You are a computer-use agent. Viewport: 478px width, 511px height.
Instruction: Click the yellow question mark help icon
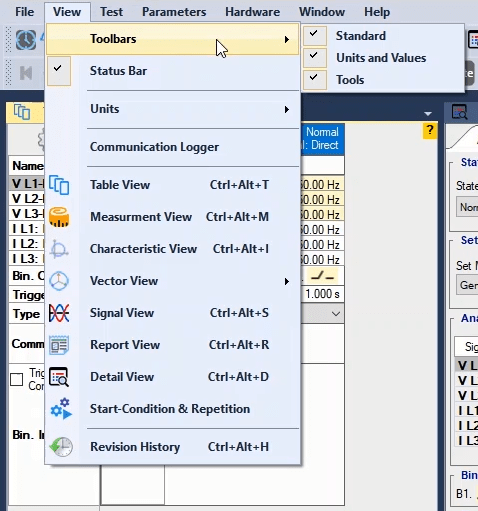[x=430, y=131]
